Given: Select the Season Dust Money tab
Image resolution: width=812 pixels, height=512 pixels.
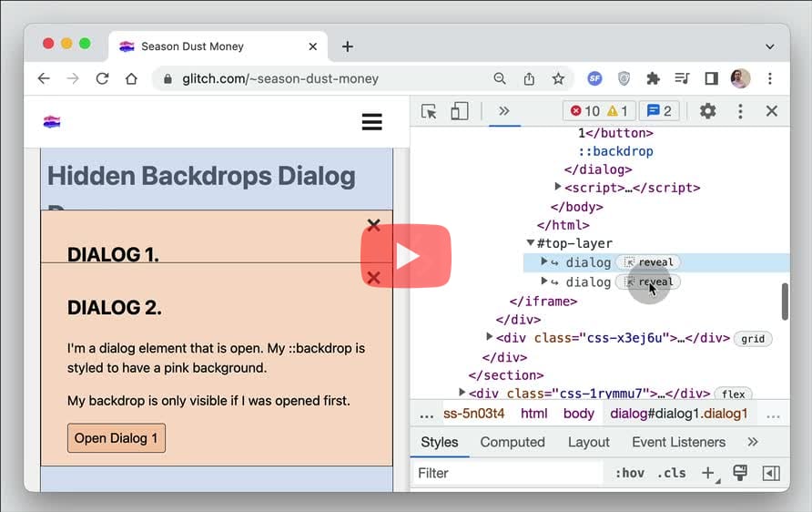Looking at the screenshot, I should pos(218,46).
